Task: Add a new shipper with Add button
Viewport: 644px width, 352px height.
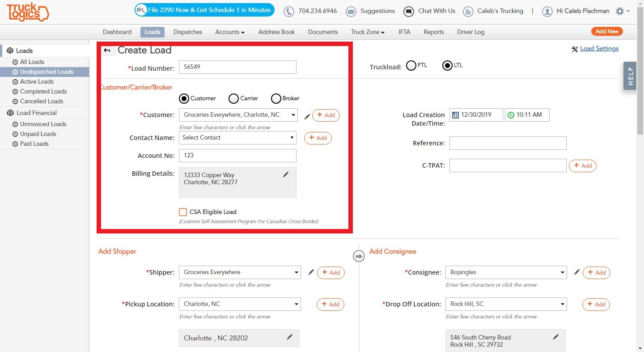Action: click(331, 272)
